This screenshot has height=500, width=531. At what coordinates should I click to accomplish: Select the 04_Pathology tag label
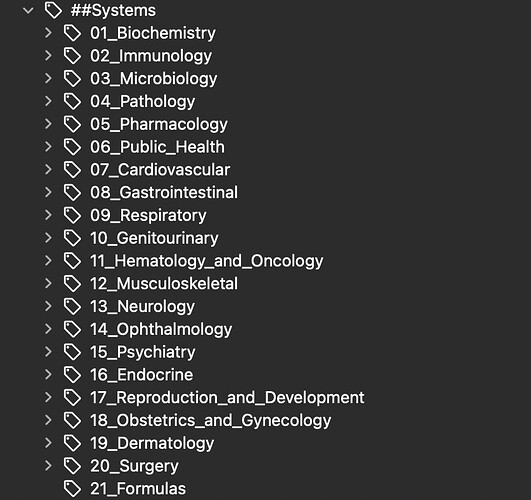tap(143, 101)
